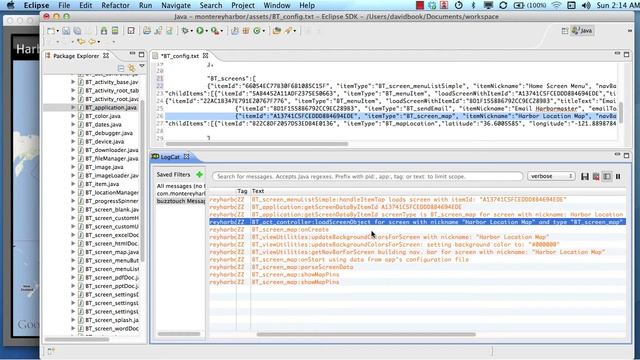The image size is (640, 360).
Task: Maximize the LogCat panel
Action: point(627,156)
